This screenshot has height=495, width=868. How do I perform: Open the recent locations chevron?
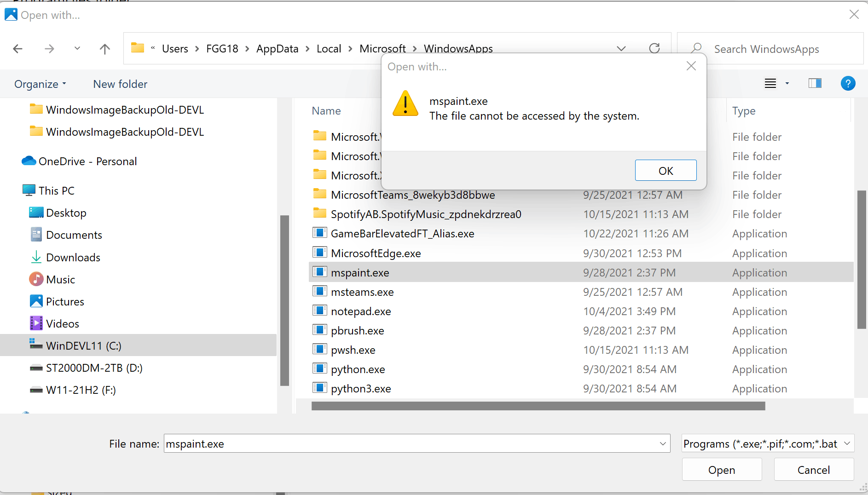pyautogui.click(x=77, y=48)
